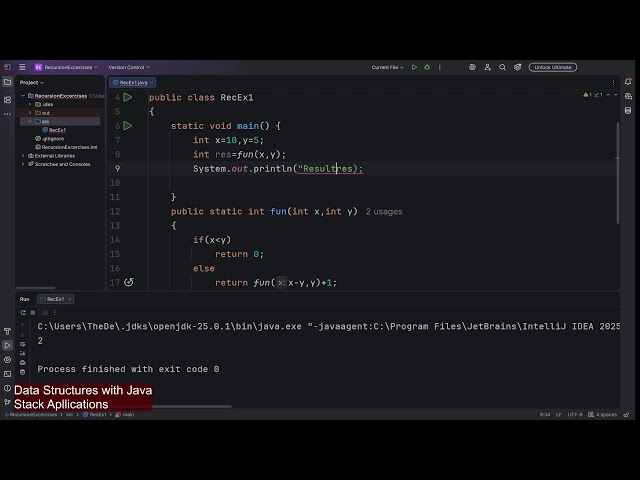Click RecursionExcercises in the breadcrumb bar
640x480 pixels.
click(x=31, y=415)
